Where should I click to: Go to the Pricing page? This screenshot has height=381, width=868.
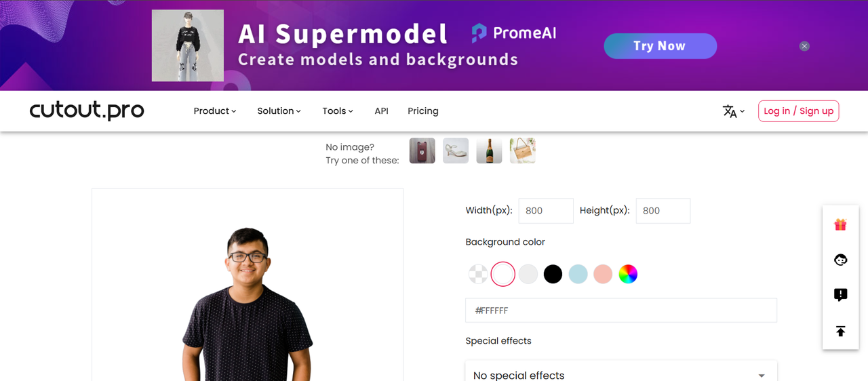click(x=423, y=111)
